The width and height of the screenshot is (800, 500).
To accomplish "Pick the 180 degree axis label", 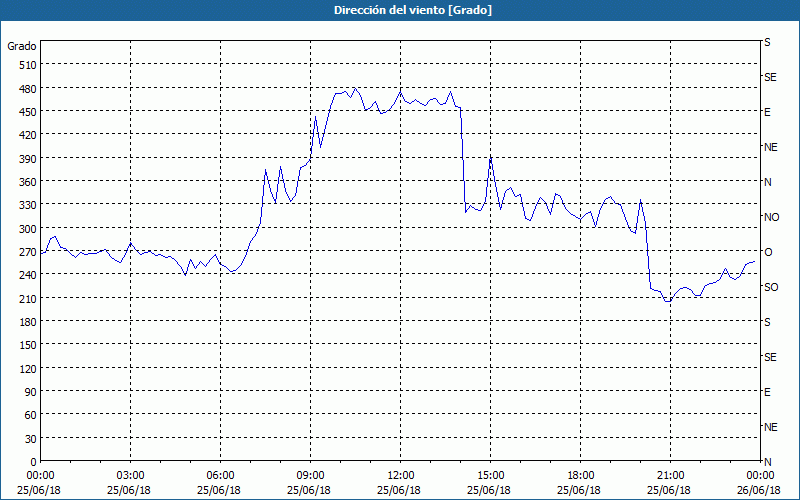I will pyautogui.click(x=29, y=322).
